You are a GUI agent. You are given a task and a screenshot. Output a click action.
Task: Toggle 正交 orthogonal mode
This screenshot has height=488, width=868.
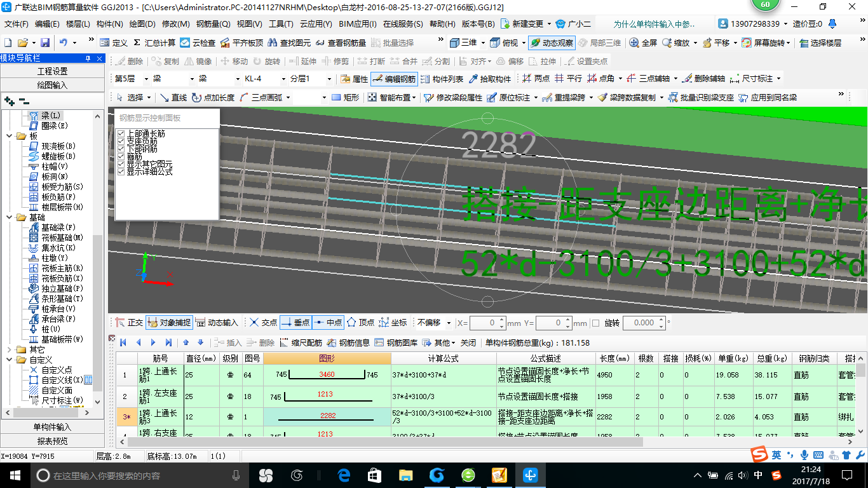click(129, 323)
